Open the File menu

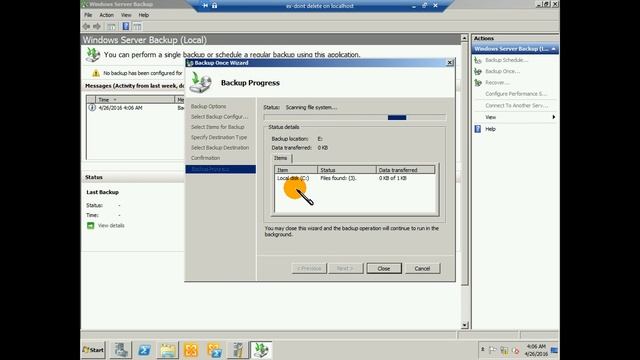pyautogui.click(x=88, y=15)
